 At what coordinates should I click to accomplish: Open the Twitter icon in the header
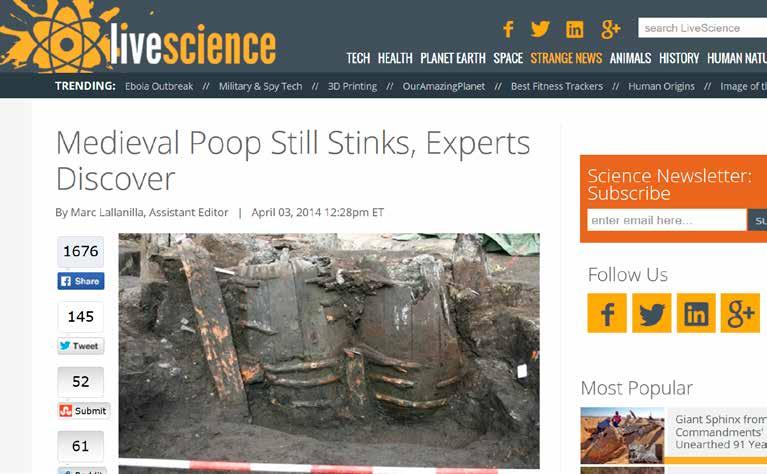(x=540, y=29)
